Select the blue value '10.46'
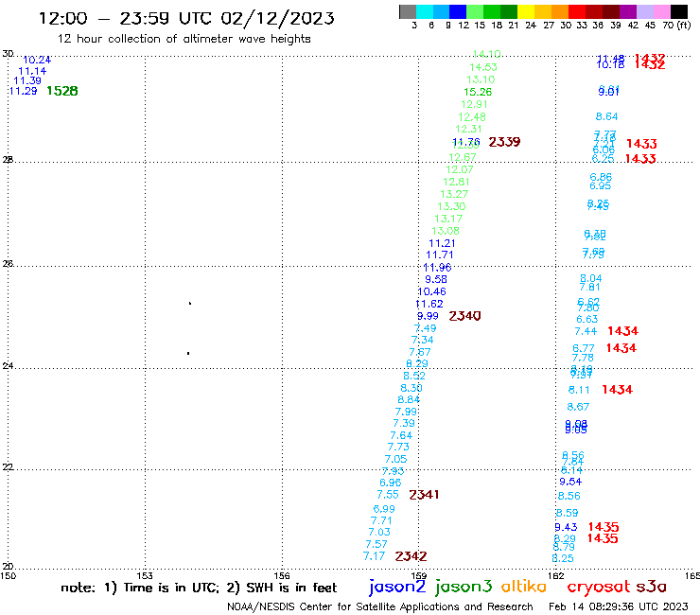 pos(431,292)
